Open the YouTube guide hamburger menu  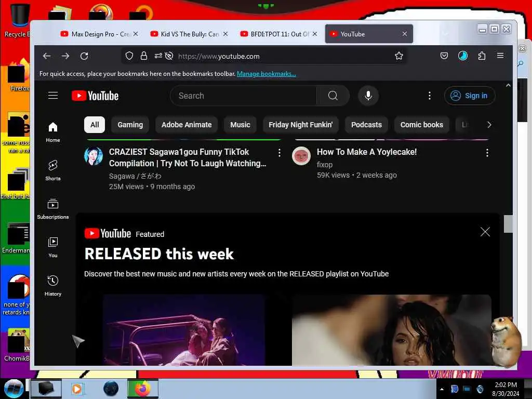(x=53, y=96)
